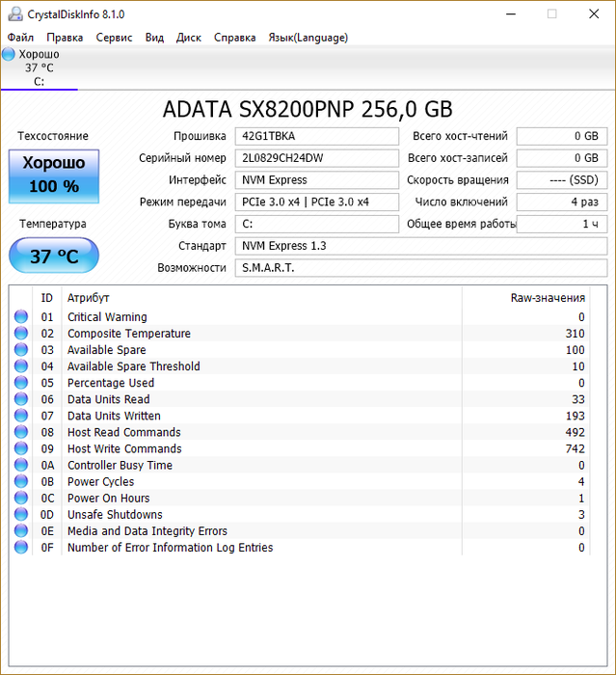Click status icon for Host Write Commands row
616x675 pixels.
[21, 448]
